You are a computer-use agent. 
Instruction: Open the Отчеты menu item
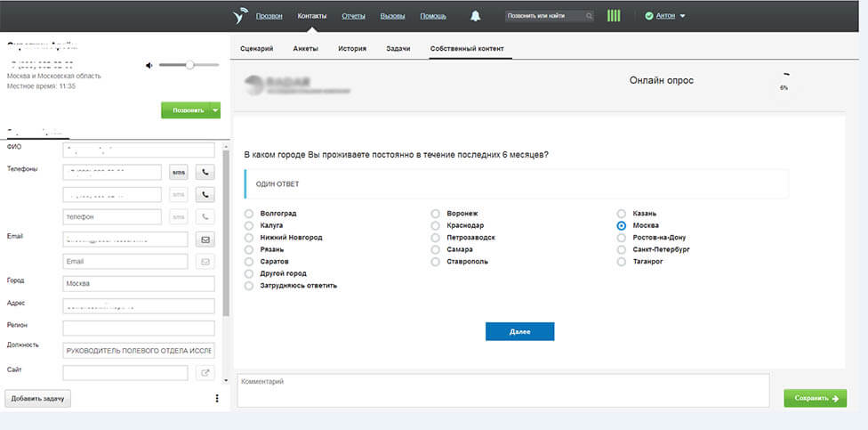(353, 16)
